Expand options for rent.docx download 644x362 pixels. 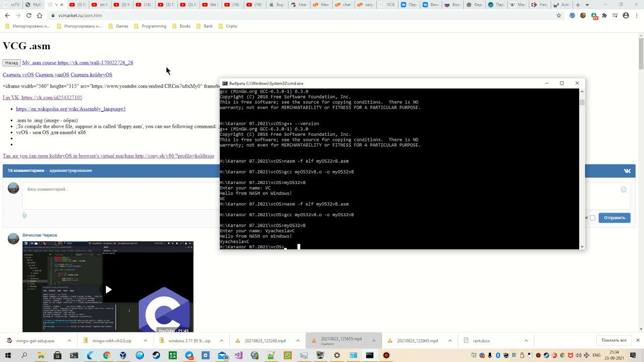tap(526, 341)
